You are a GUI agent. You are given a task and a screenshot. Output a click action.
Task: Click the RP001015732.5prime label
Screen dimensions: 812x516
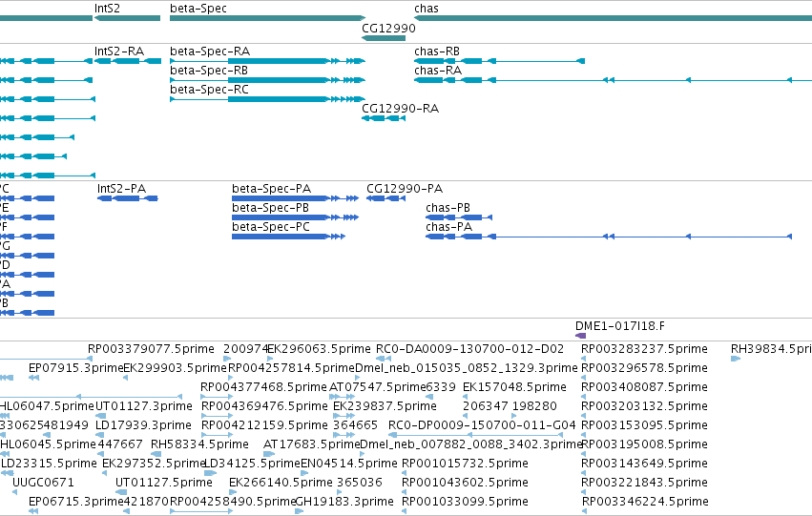point(465,464)
